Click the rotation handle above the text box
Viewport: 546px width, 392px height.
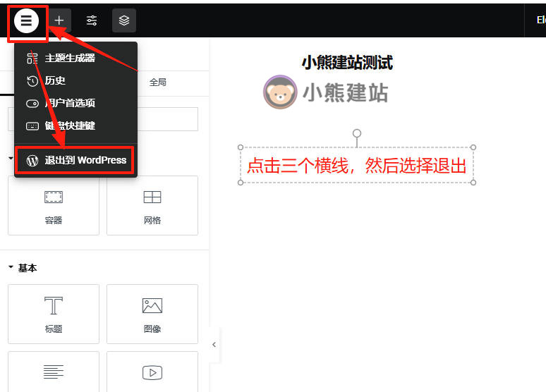click(x=356, y=133)
